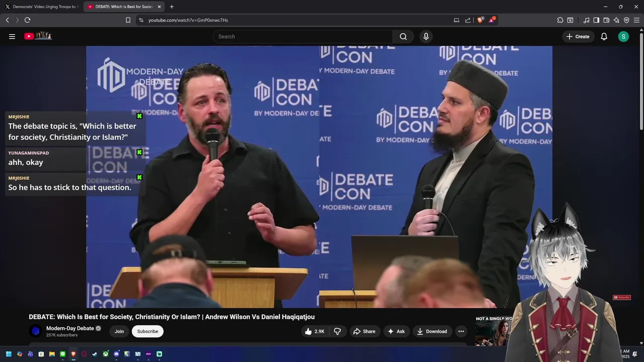Open LINE app from taskbar

63,354
